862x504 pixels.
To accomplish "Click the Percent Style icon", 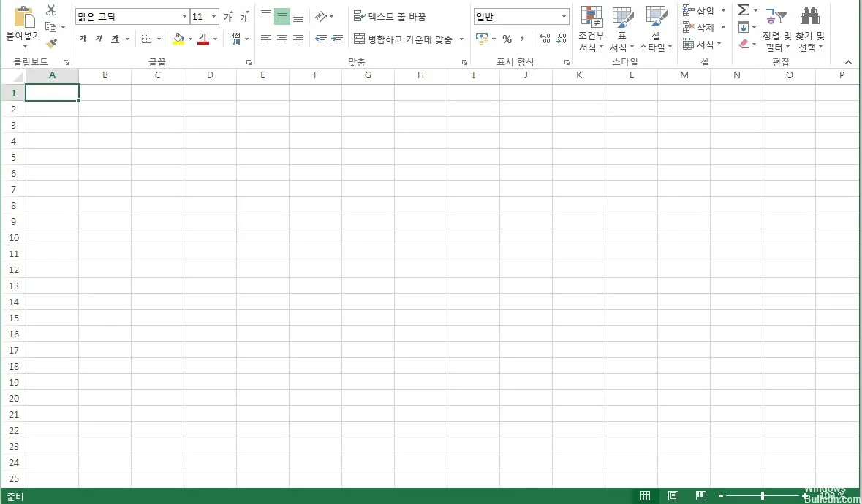I will click(507, 39).
